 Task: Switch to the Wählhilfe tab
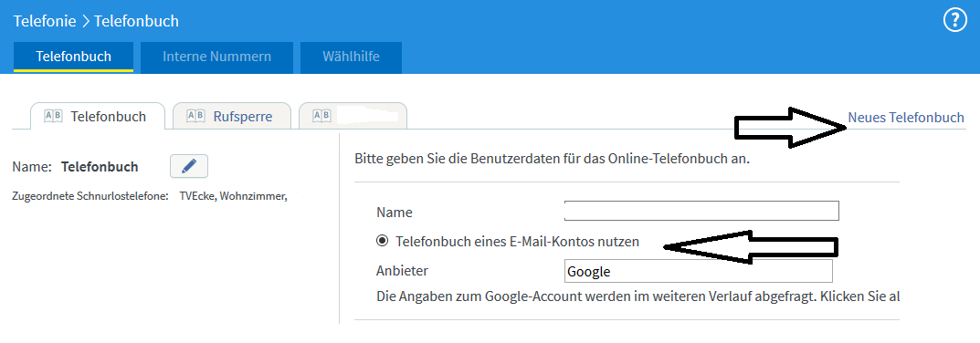coord(351,57)
